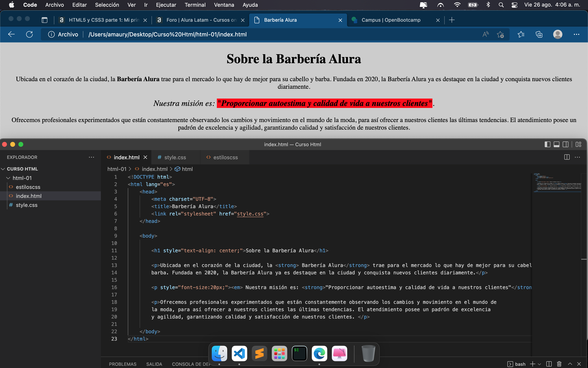Click index.html breadcrumb segment
This screenshot has height=368, width=588.
[155, 169]
